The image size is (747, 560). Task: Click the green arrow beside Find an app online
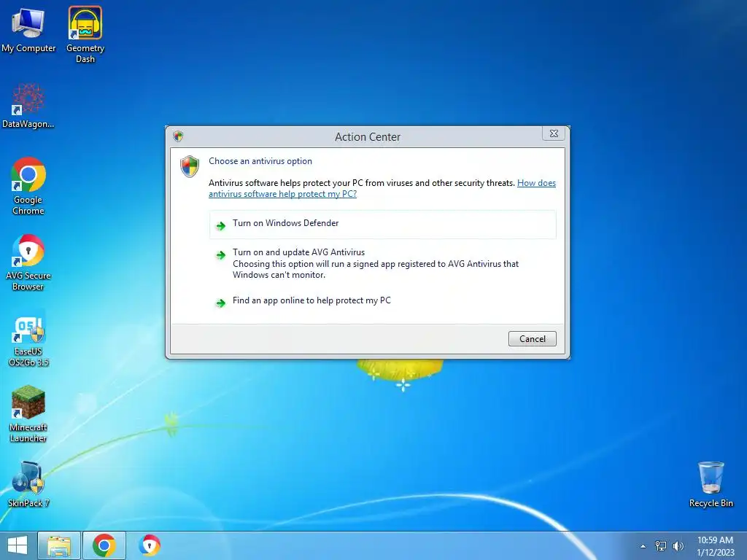click(220, 303)
